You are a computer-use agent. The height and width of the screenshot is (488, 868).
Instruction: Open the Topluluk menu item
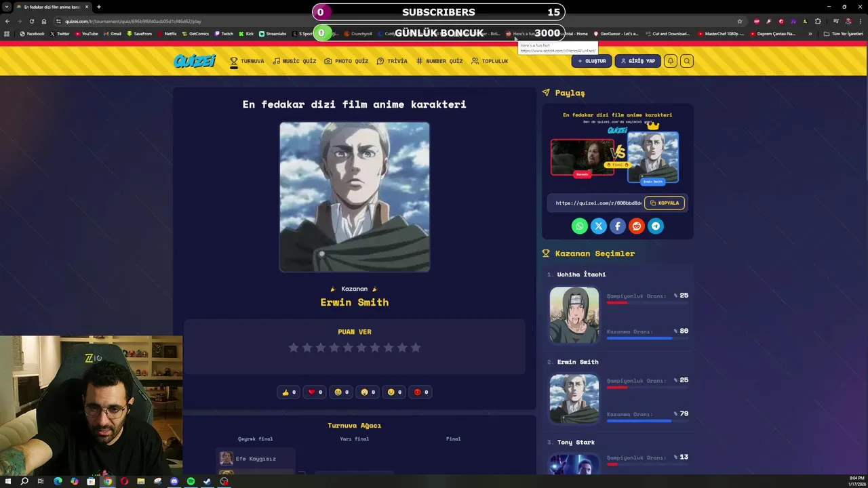point(490,61)
